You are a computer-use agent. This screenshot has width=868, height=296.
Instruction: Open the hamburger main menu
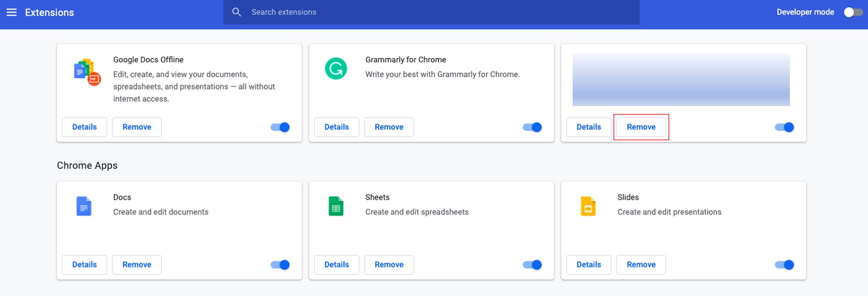pos(12,12)
